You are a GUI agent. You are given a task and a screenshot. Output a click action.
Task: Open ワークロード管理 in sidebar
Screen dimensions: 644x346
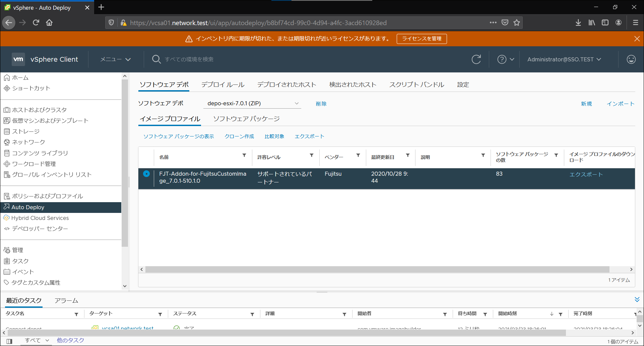pos(29,164)
